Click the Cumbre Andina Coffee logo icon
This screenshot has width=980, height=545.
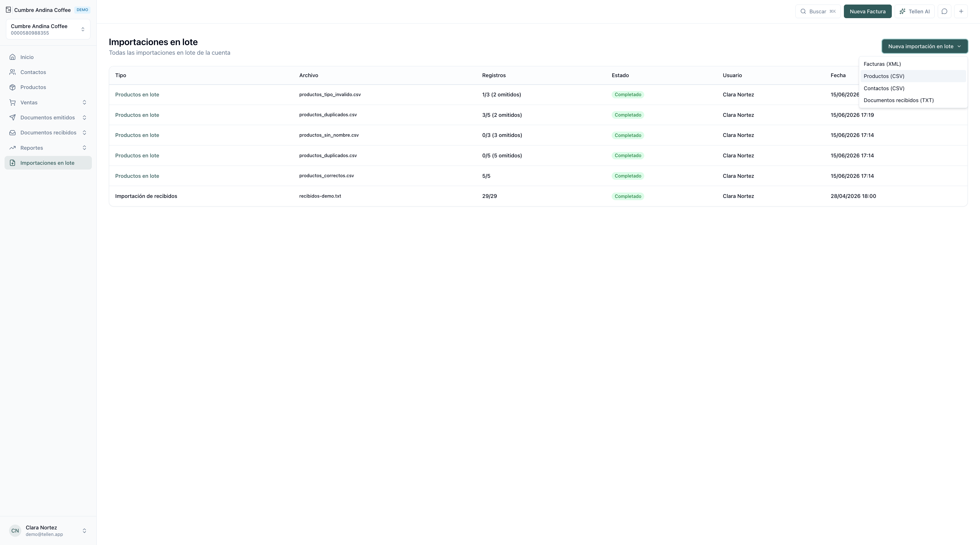click(9, 10)
